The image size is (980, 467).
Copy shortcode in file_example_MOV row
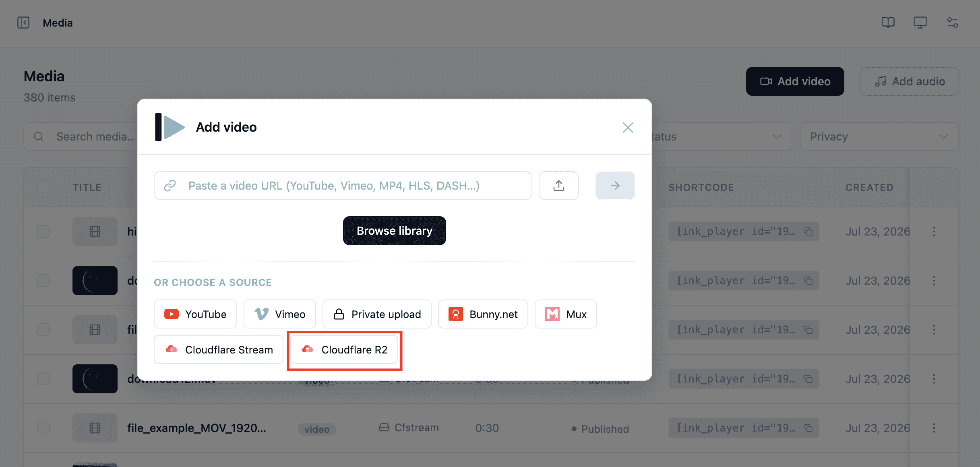(x=808, y=428)
